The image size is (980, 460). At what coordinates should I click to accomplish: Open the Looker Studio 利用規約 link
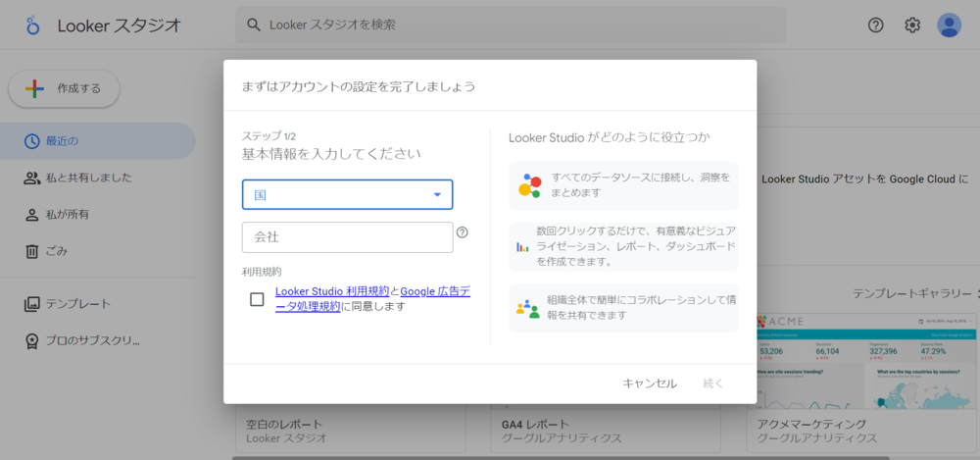pos(332,291)
